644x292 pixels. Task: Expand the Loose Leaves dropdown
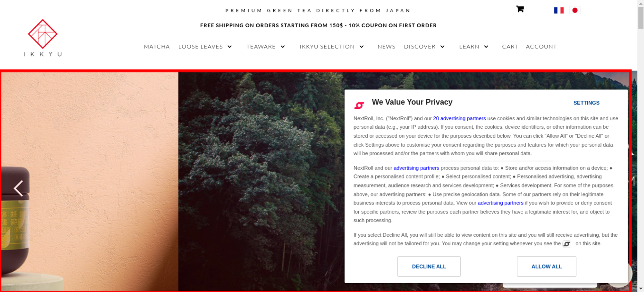pos(230,47)
